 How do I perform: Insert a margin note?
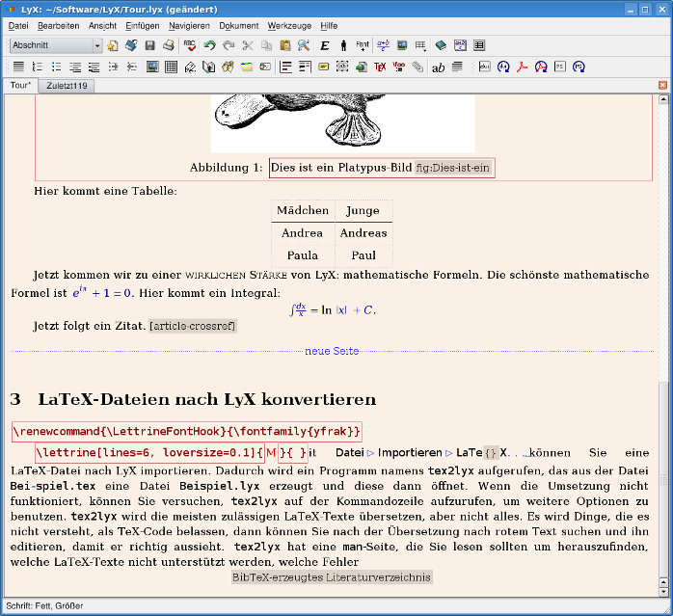(x=305, y=67)
